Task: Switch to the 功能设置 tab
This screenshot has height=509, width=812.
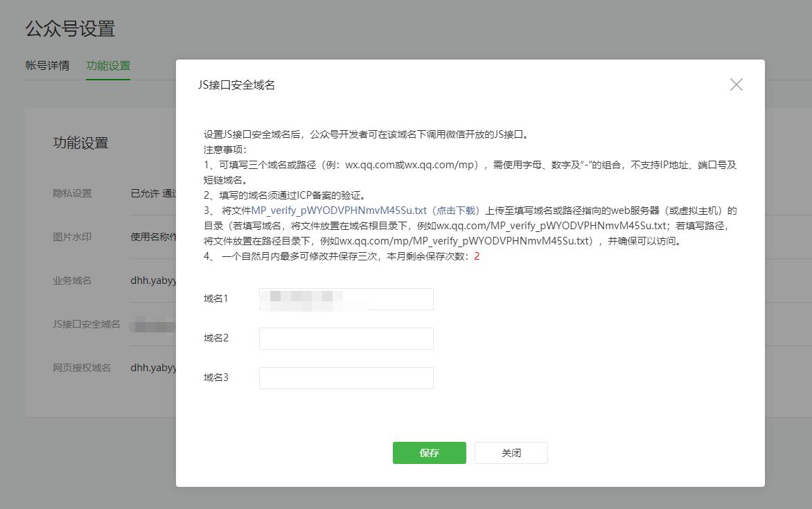Action: [108, 66]
